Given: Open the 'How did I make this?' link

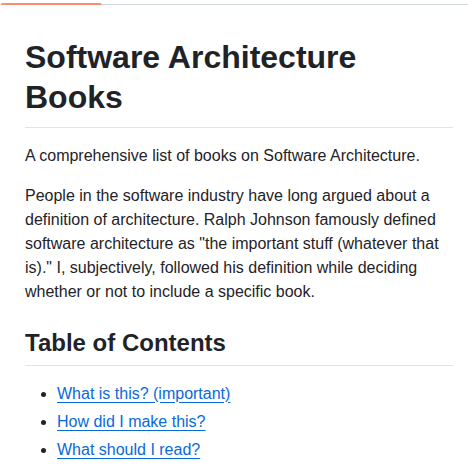Looking at the screenshot, I should point(131,422).
